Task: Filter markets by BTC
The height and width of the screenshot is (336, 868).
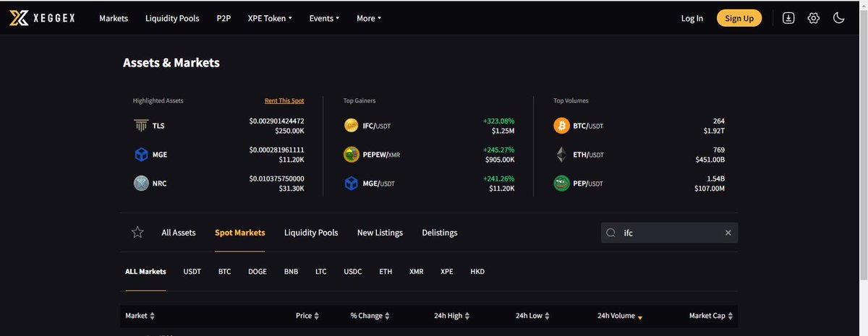Action: coord(224,272)
